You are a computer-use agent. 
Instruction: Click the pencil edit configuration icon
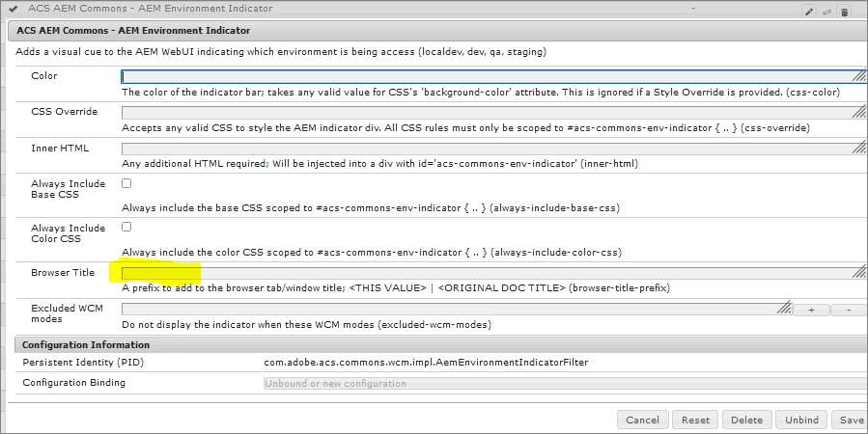(809, 12)
